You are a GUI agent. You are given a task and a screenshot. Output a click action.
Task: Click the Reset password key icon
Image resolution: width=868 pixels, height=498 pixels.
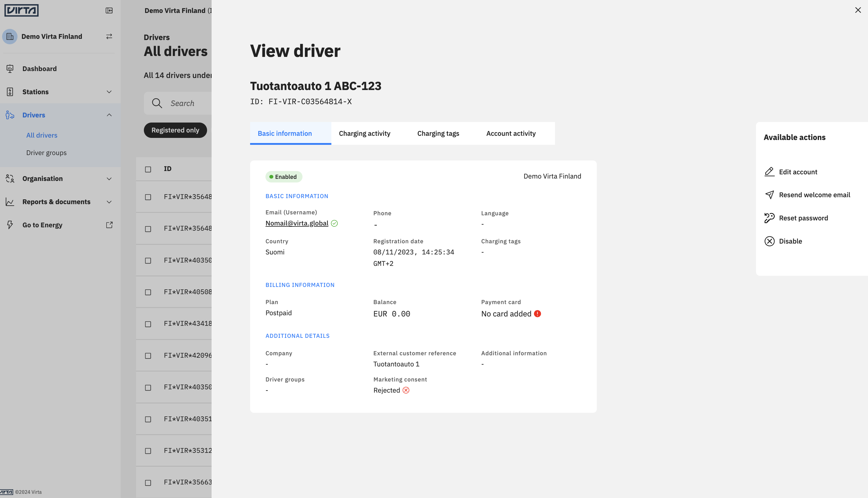[770, 218]
